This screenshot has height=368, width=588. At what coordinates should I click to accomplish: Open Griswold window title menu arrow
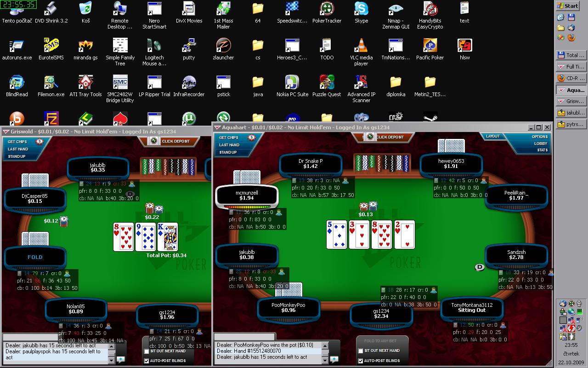[x=6, y=132]
